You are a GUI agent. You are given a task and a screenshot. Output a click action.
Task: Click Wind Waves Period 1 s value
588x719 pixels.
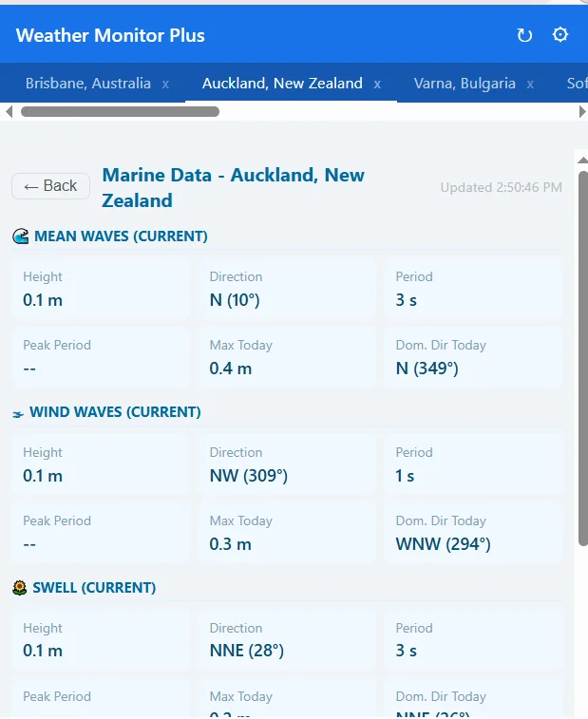click(405, 476)
